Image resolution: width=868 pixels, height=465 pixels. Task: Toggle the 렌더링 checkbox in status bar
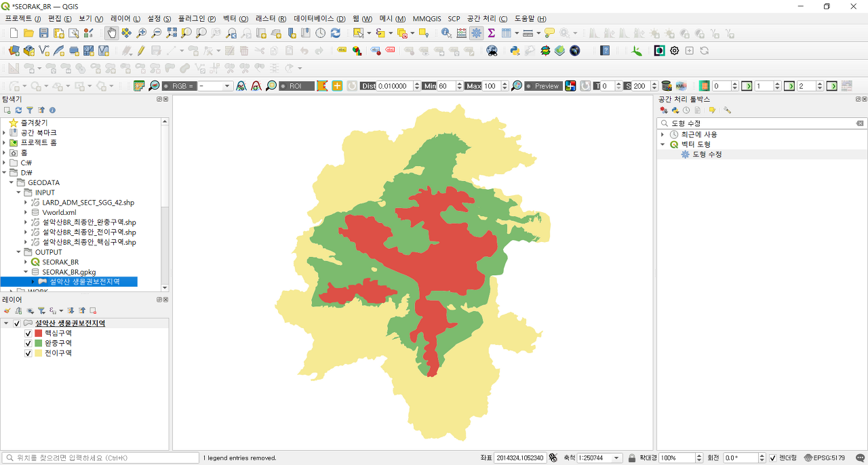coord(772,458)
